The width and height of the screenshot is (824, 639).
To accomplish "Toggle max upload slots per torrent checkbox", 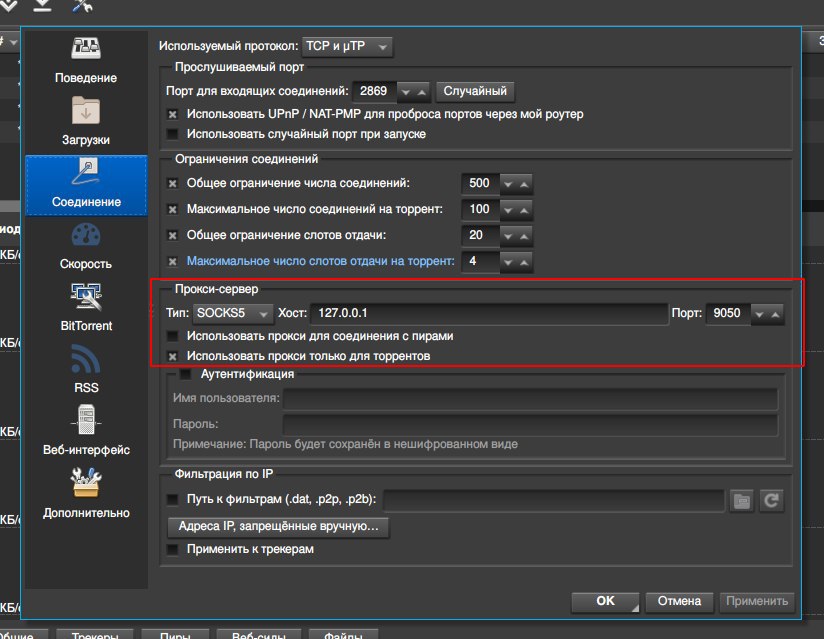I will [x=172, y=261].
